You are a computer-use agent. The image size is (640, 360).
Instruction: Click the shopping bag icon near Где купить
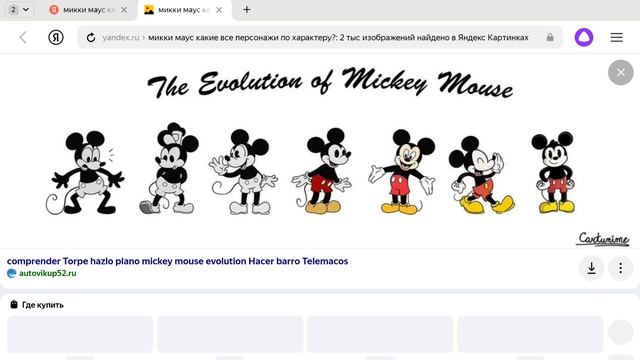[14, 304]
